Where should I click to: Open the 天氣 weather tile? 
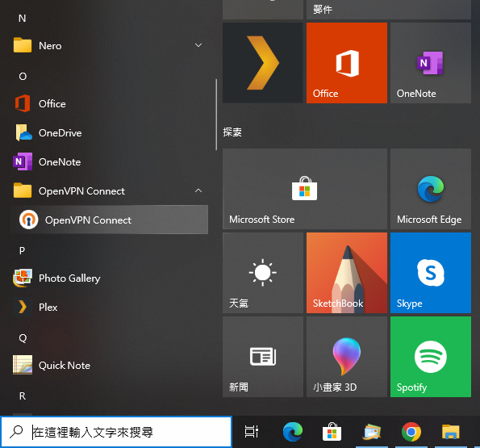[x=263, y=273]
